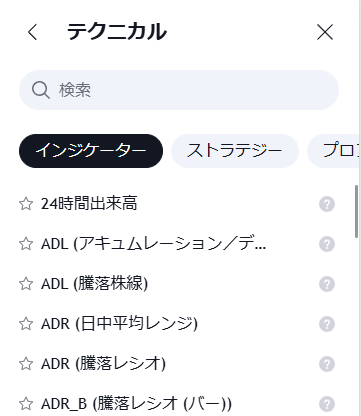This screenshot has height=416, width=361.
Task: Star the ADR_B (騰落レシオ (バー)) indicator
Action: click(26, 404)
